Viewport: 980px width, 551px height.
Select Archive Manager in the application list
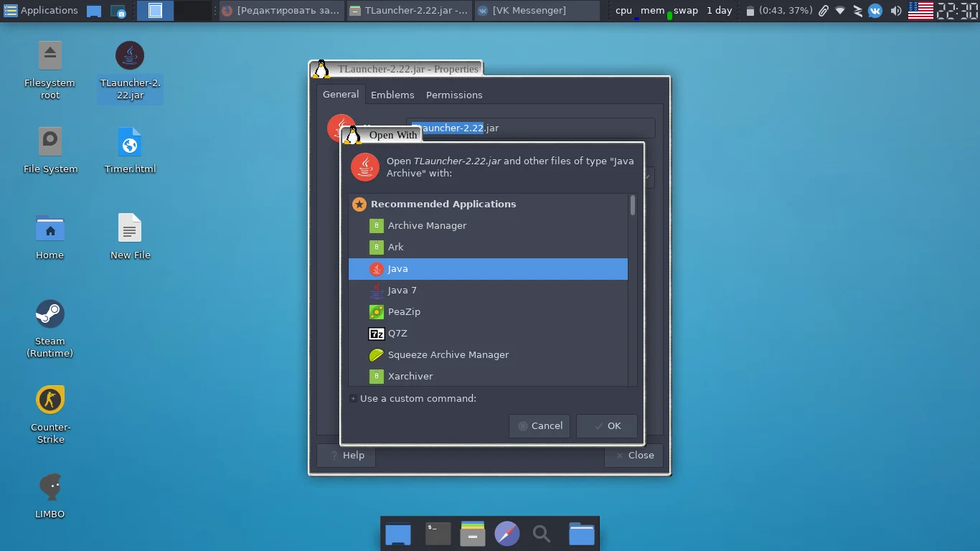pyautogui.click(x=488, y=225)
